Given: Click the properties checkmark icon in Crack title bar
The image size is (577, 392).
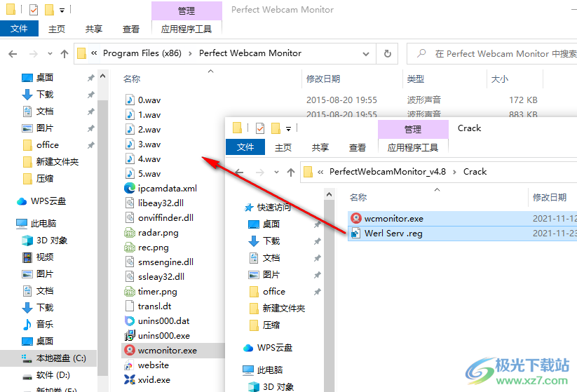Looking at the screenshot, I should coord(260,128).
